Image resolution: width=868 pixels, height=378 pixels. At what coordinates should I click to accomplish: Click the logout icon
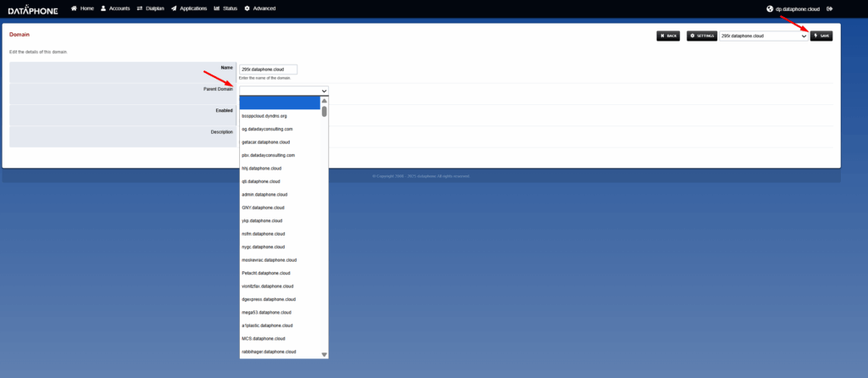[829, 8]
